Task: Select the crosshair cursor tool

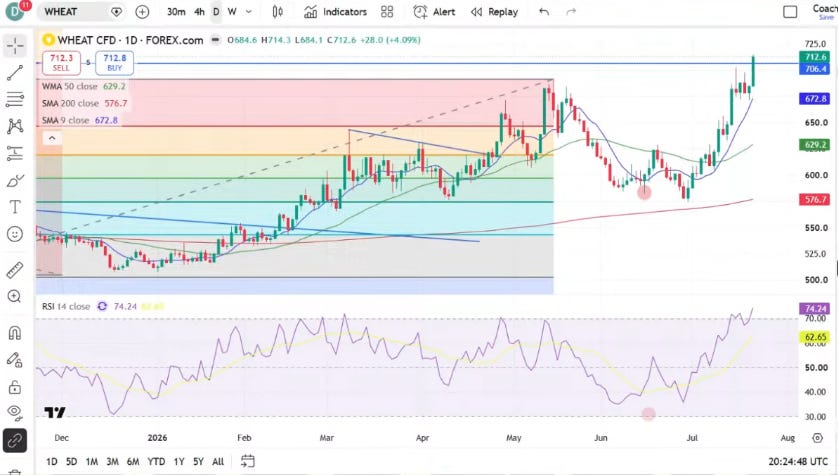Action: click(15, 46)
